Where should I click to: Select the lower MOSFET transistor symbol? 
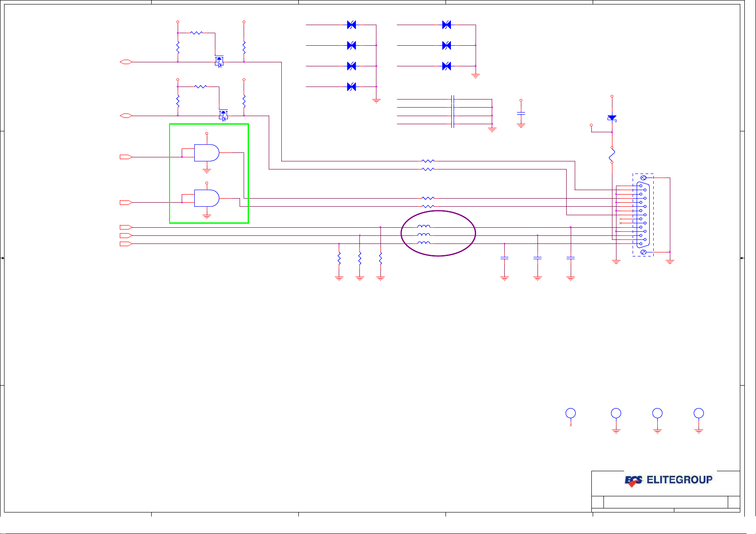[223, 115]
